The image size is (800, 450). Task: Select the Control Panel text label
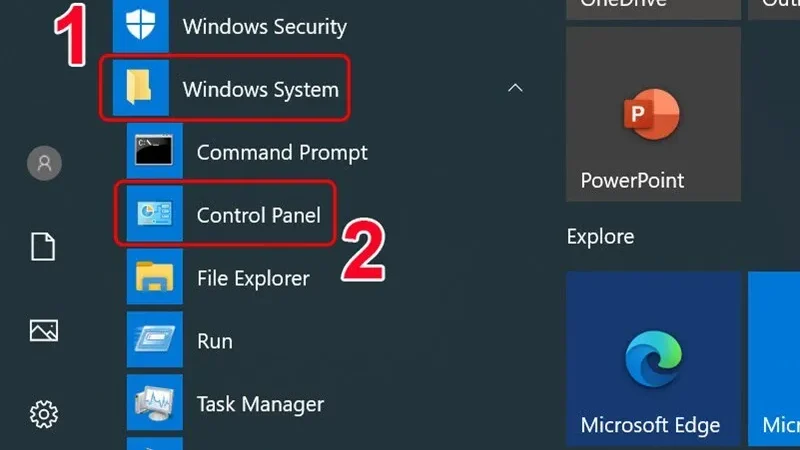258,214
